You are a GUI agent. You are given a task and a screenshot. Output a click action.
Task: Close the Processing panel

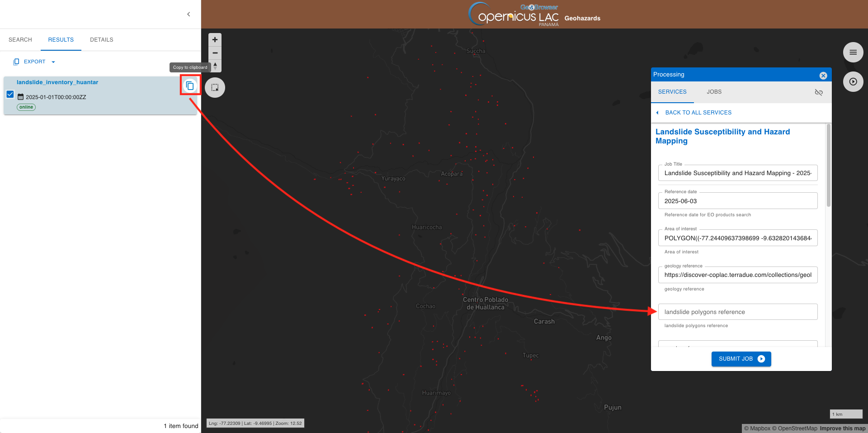click(823, 76)
